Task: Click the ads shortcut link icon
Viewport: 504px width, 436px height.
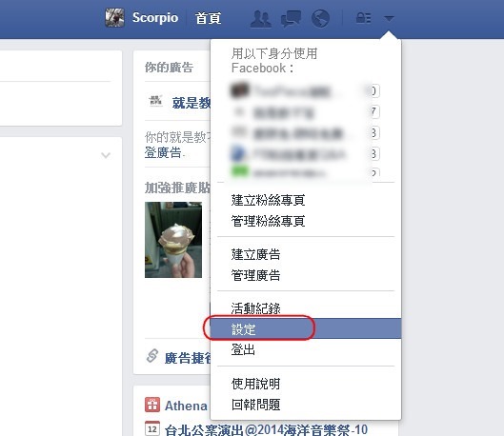Action: coord(152,356)
